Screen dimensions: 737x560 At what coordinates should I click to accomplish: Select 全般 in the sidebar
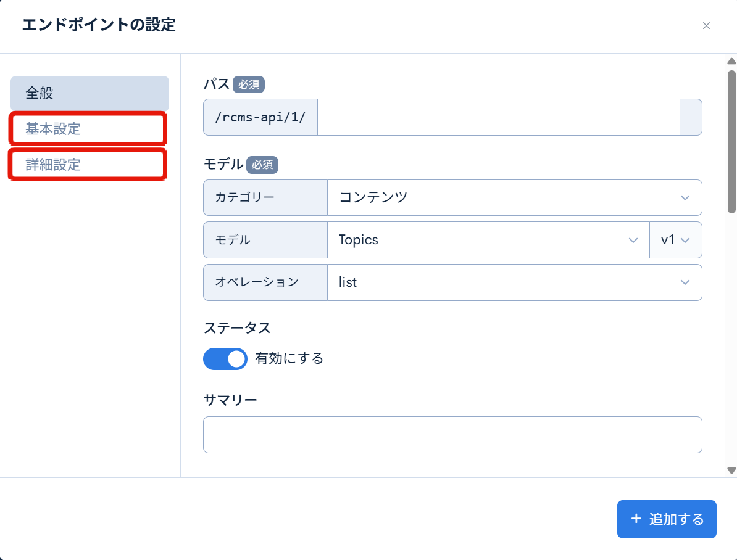click(89, 93)
